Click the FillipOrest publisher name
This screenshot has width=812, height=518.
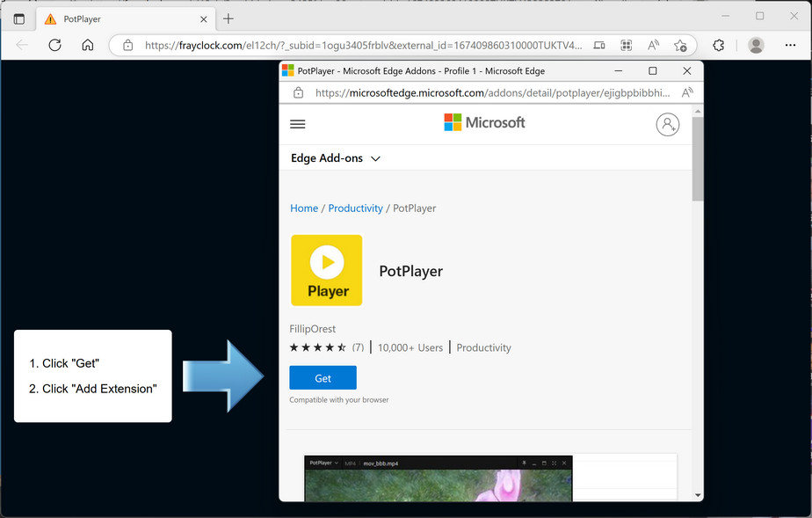pyautogui.click(x=312, y=329)
